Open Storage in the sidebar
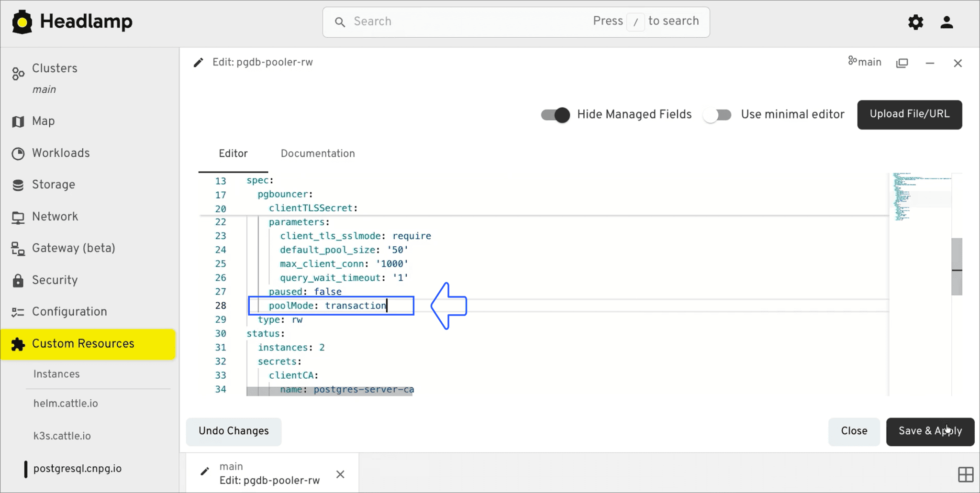 (x=54, y=185)
